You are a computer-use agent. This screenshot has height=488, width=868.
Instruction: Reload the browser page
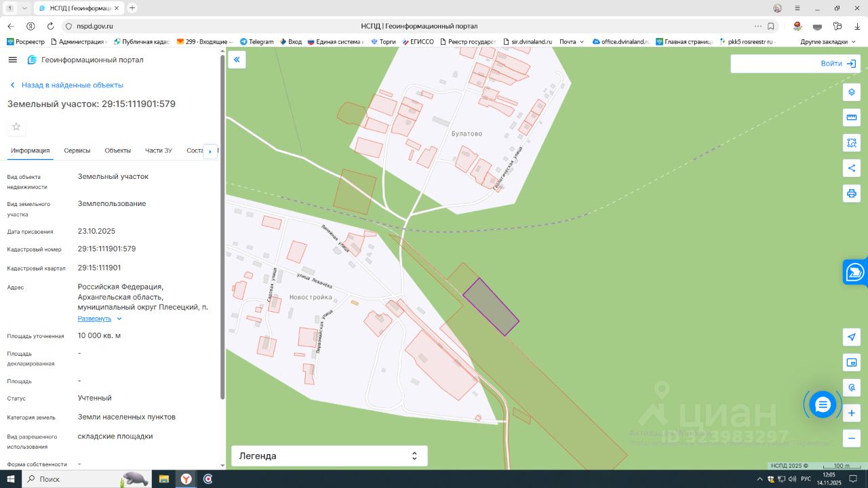(50, 26)
